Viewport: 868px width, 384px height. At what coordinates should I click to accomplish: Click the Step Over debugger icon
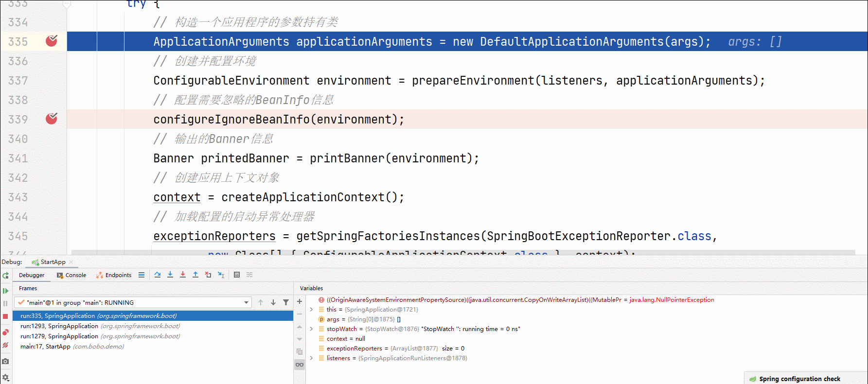tap(158, 275)
